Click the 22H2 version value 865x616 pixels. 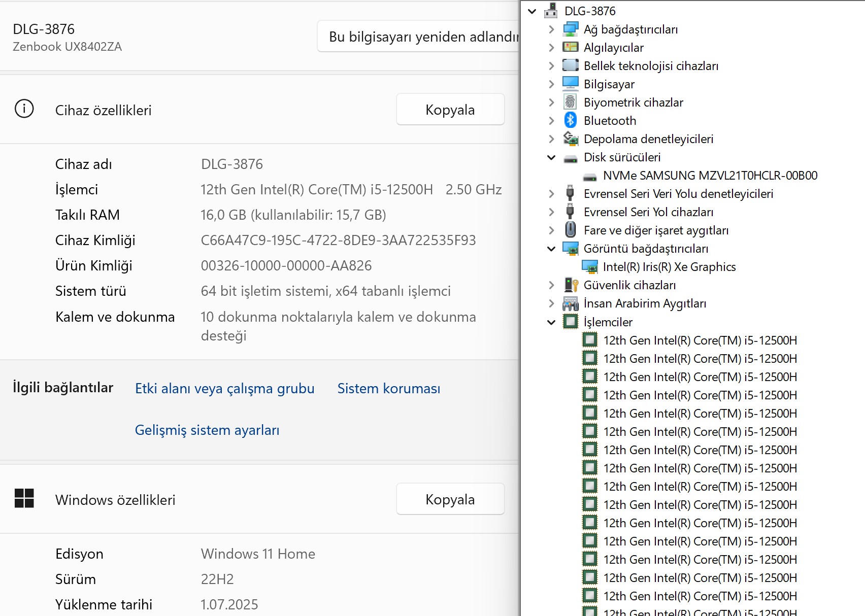click(217, 579)
